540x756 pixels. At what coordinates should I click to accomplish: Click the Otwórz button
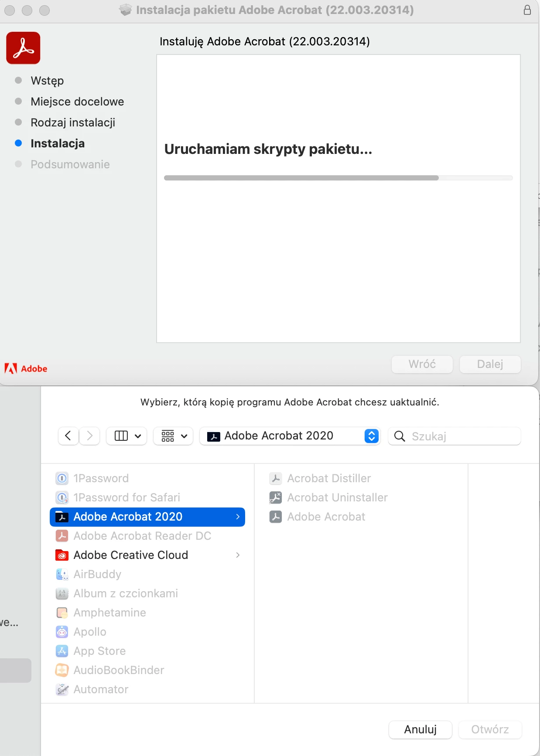490,729
